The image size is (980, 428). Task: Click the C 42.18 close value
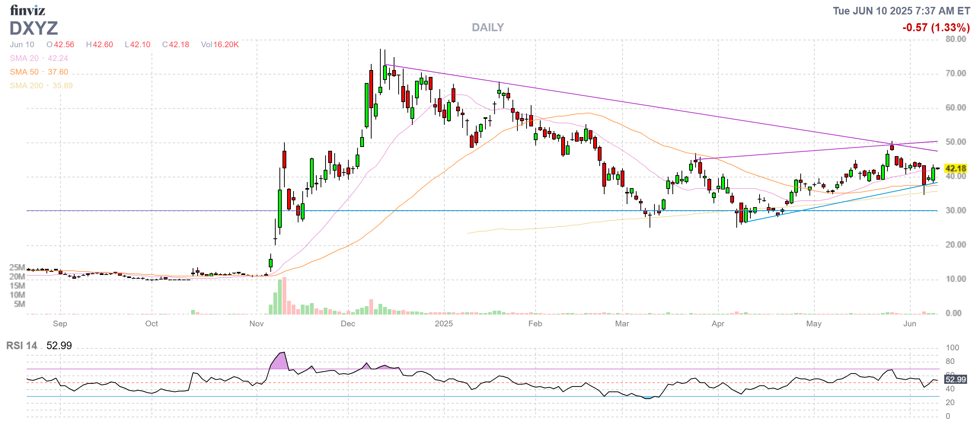(x=176, y=45)
